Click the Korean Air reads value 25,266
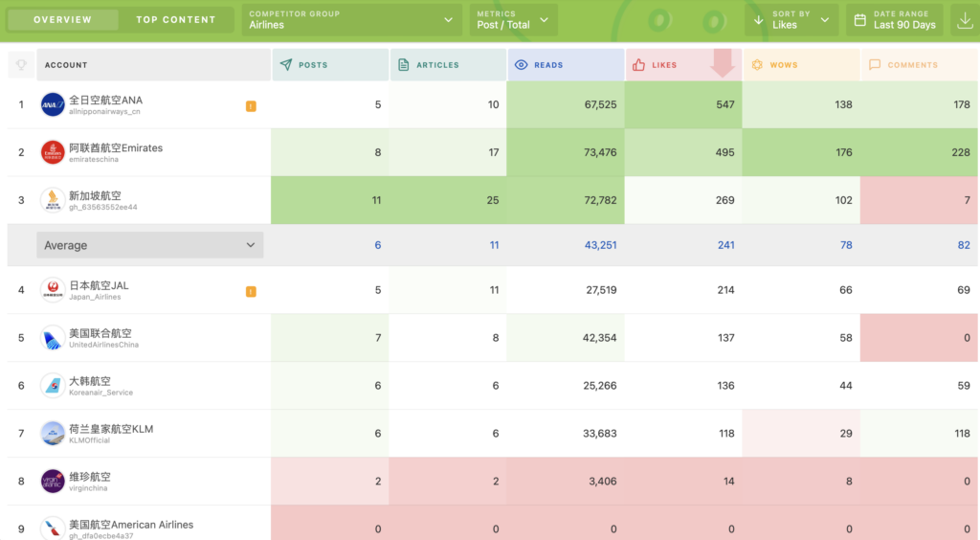The height and width of the screenshot is (540, 980). click(600, 386)
